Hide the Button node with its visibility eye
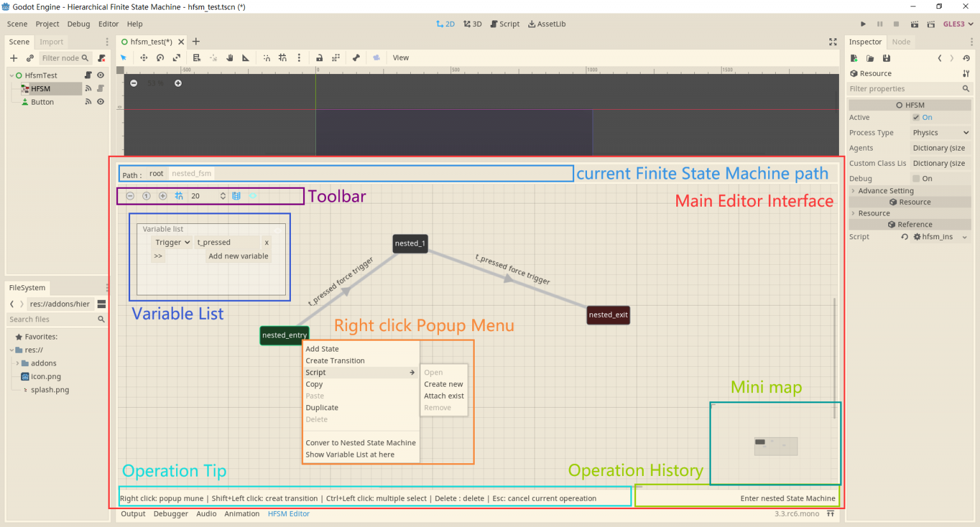 (101, 101)
